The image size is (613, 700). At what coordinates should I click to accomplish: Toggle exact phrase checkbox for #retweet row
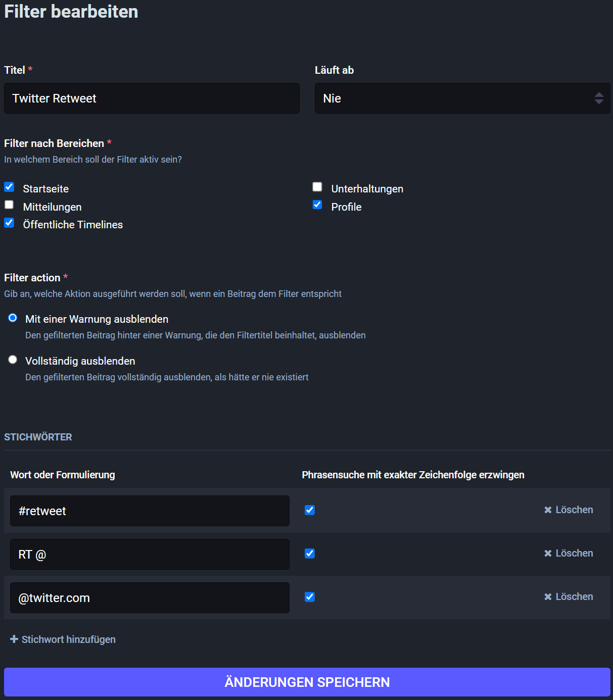(310, 510)
